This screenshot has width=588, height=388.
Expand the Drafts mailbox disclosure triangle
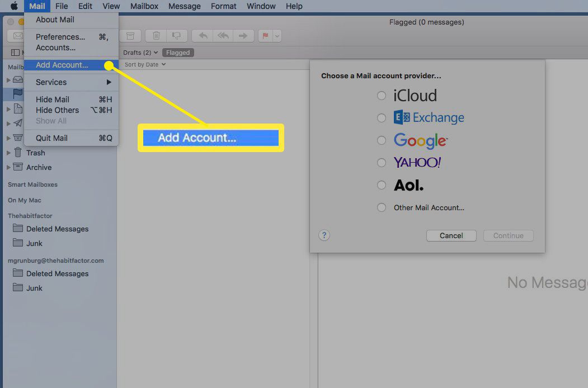tap(8, 109)
